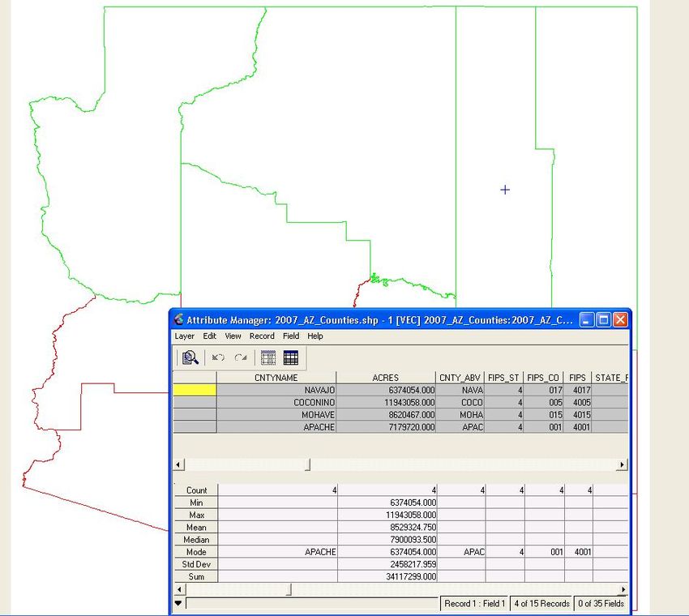This screenshot has height=616, width=689.
Task: Click the Mode statistics row label
Action: tap(196, 552)
